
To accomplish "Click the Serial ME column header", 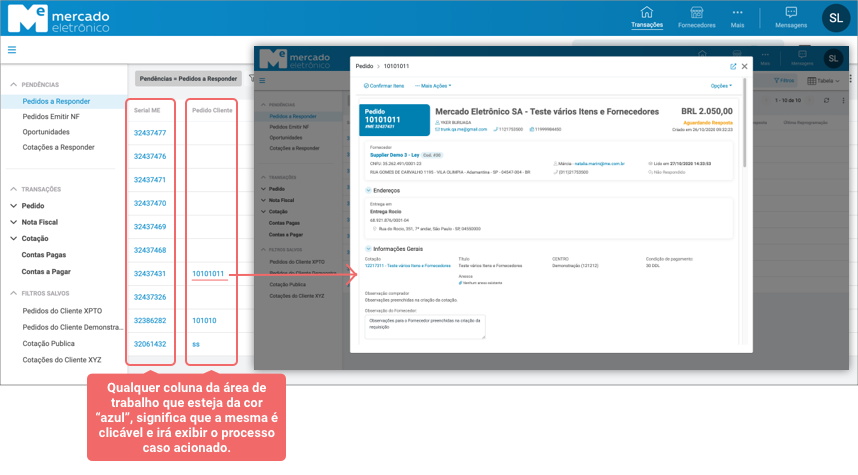I will (147, 111).
